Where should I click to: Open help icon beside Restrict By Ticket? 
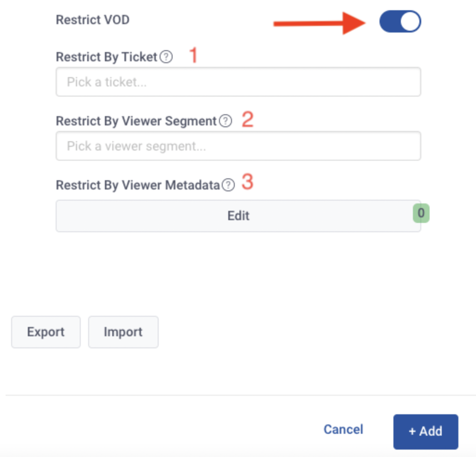point(167,57)
